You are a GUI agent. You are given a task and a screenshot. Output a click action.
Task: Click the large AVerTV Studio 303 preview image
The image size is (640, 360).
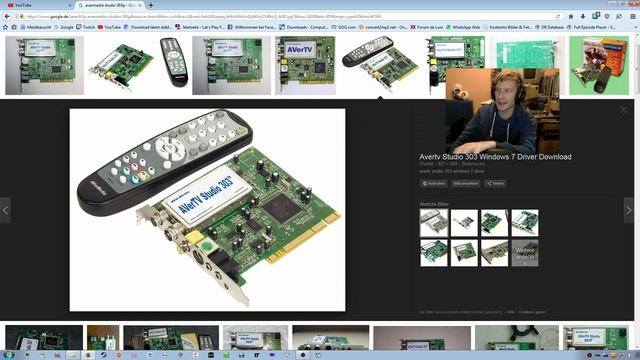coord(207,210)
